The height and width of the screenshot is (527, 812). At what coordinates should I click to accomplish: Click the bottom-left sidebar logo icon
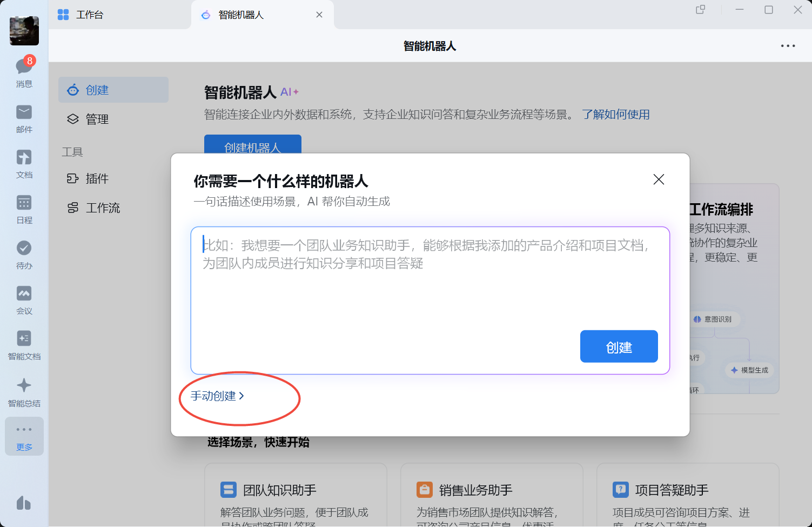[x=24, y=503]
